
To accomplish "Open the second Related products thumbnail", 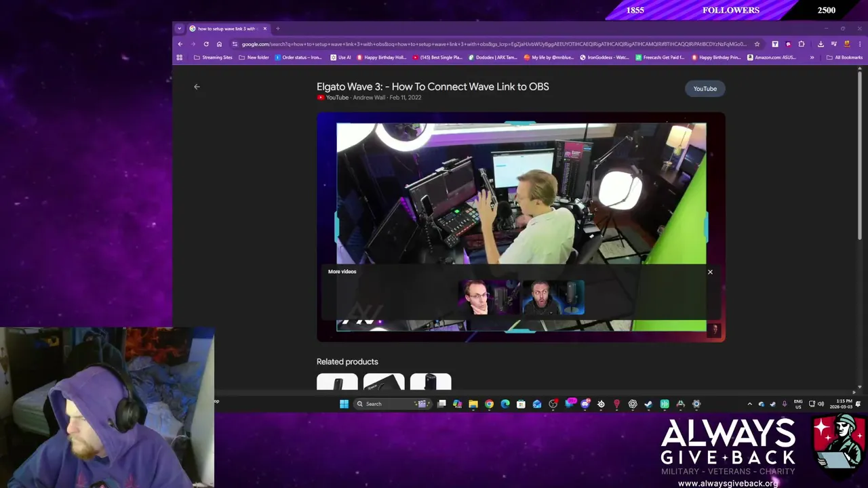I will tap(384, 382).
